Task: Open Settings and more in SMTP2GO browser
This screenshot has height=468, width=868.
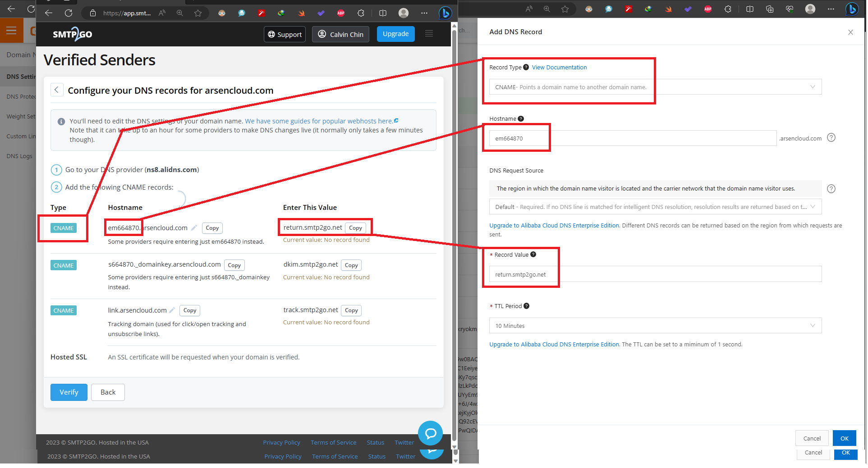Action: pos(424,13)
